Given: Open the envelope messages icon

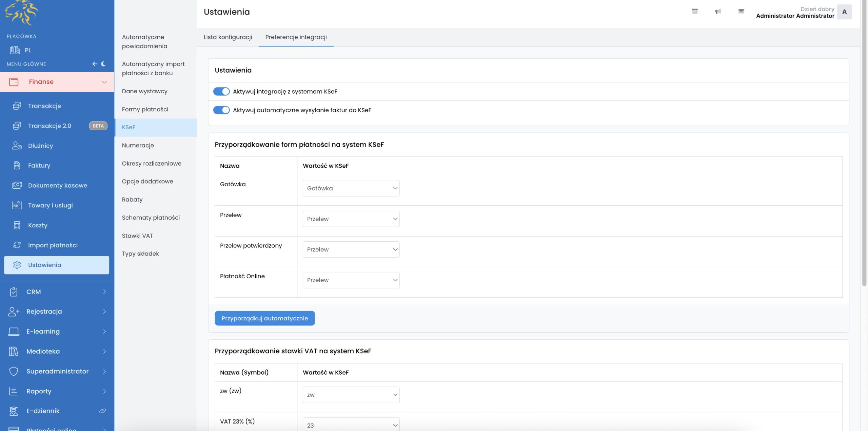Looking at the screenshot, I should tap(741, 11).
